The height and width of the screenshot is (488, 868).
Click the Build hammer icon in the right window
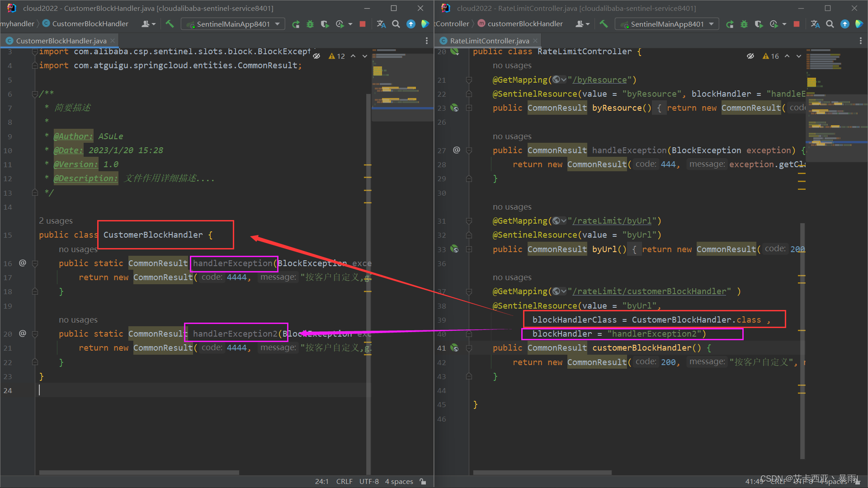point(604,24)
